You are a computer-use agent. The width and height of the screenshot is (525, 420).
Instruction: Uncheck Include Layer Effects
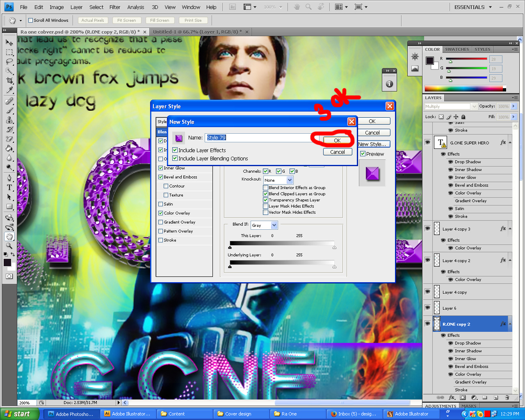[x=175, y=150]
